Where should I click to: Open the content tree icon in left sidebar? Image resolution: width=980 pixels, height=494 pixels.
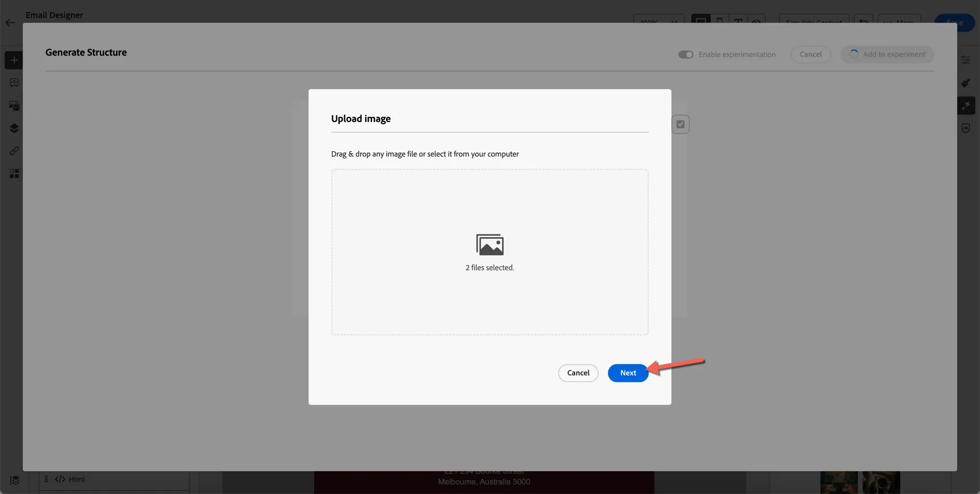pyautogui.click(x=14, y=83)
